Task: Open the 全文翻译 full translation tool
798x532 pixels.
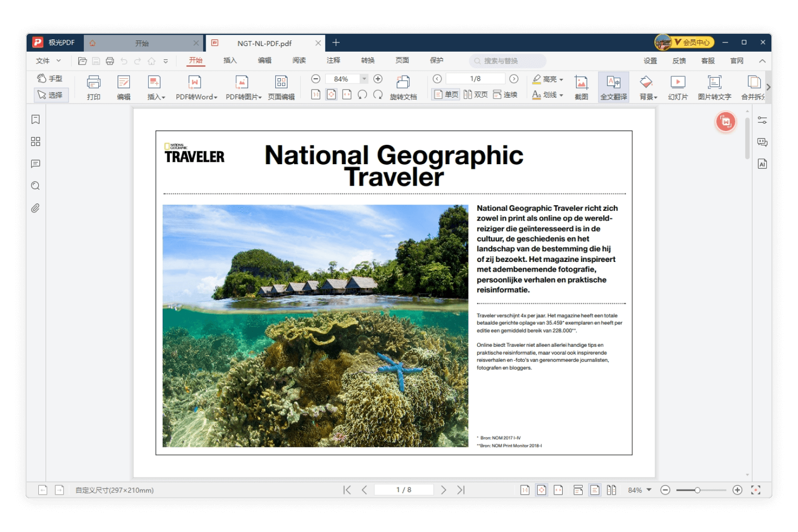Action: tap(613, 87)
